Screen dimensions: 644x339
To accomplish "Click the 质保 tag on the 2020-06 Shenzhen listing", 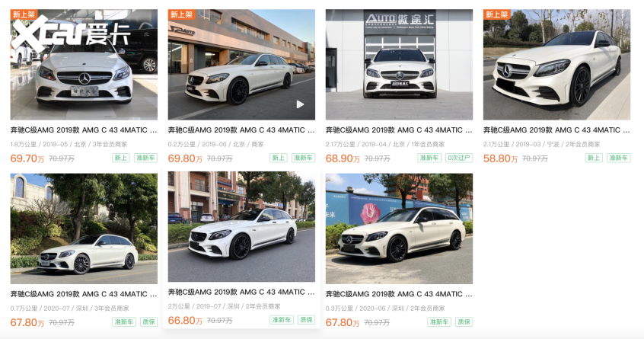I will pyautogui.click(x=464, y=321).
